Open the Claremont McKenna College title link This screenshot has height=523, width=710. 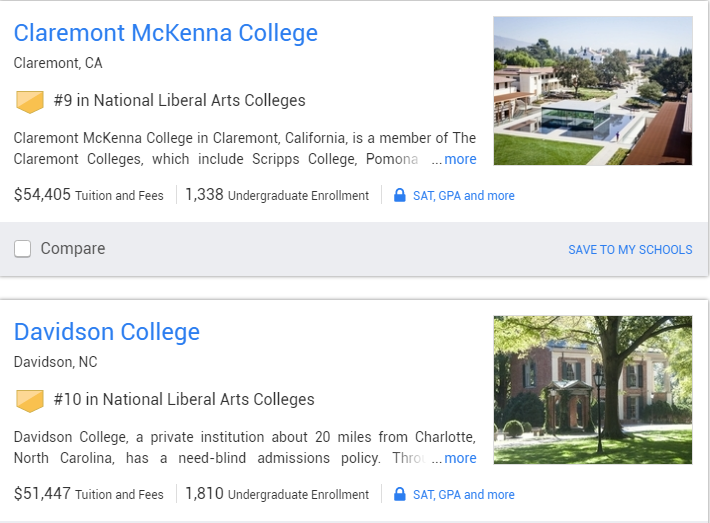(165, 33)
